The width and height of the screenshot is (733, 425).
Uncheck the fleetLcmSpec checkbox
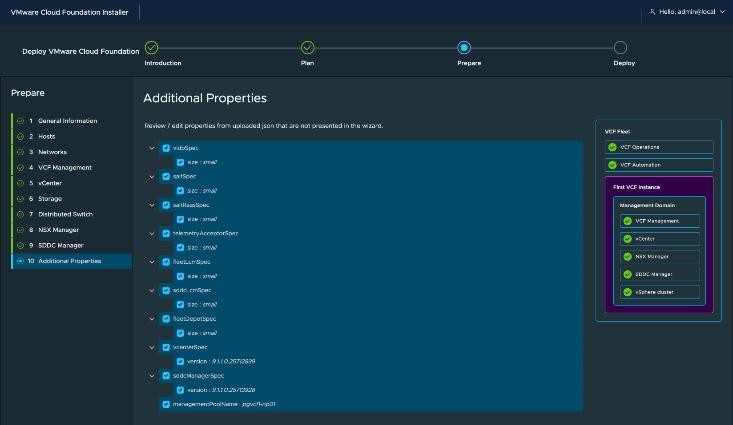tap(166, 262)
